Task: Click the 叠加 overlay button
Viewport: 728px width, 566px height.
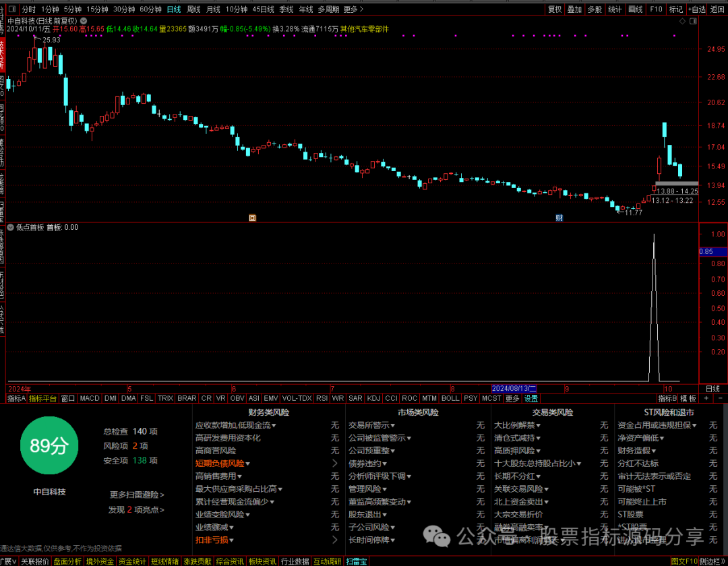Action: [x=574, y=9]
